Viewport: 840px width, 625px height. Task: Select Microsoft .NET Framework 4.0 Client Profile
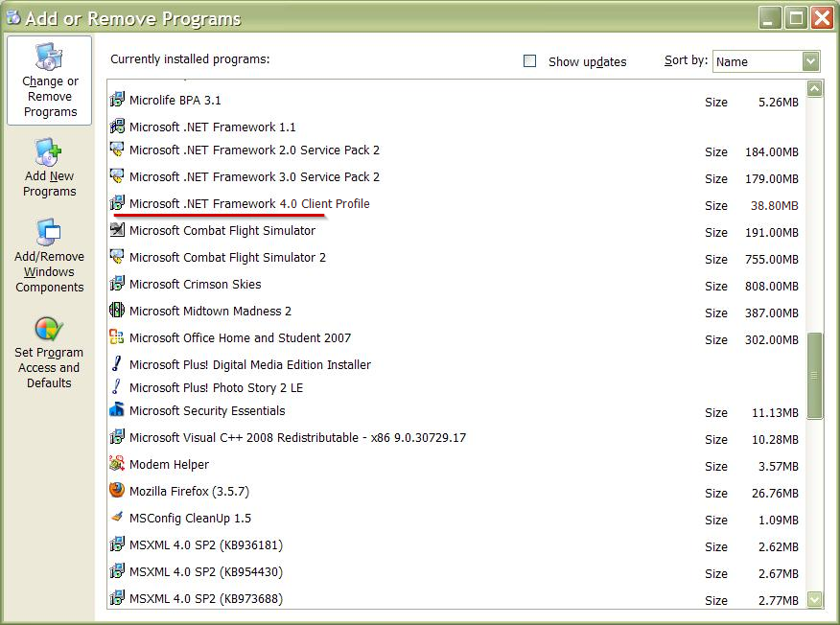click(249, 203)
